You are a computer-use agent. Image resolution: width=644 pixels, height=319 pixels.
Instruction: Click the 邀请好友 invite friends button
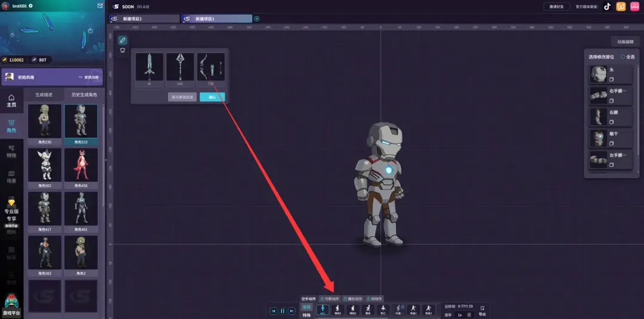coord(556,6)
